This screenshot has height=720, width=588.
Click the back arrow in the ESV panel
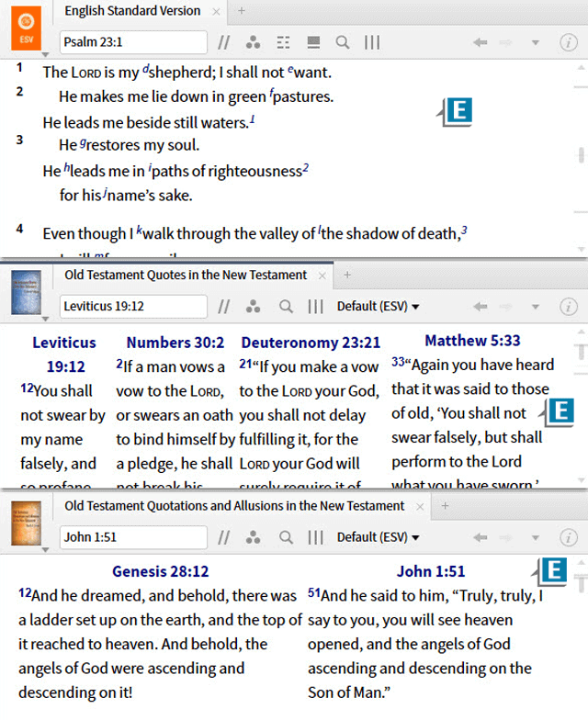(479, 42)
